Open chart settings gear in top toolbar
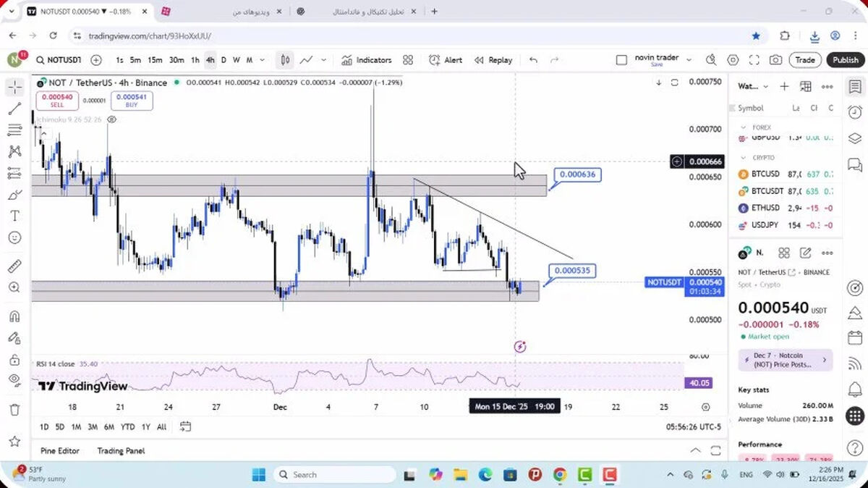This screenshot has width=868, height=488. [733, 60]
